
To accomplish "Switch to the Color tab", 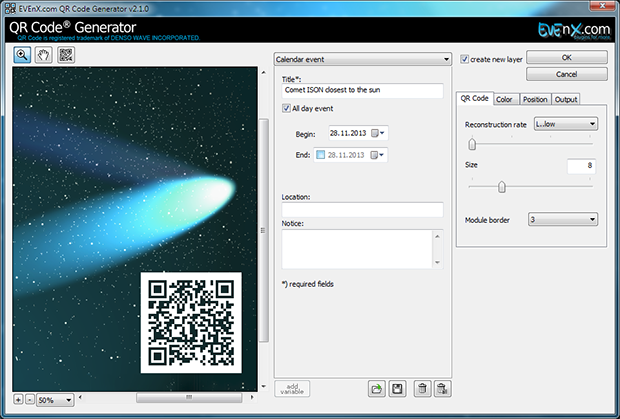I will point(505,99).
